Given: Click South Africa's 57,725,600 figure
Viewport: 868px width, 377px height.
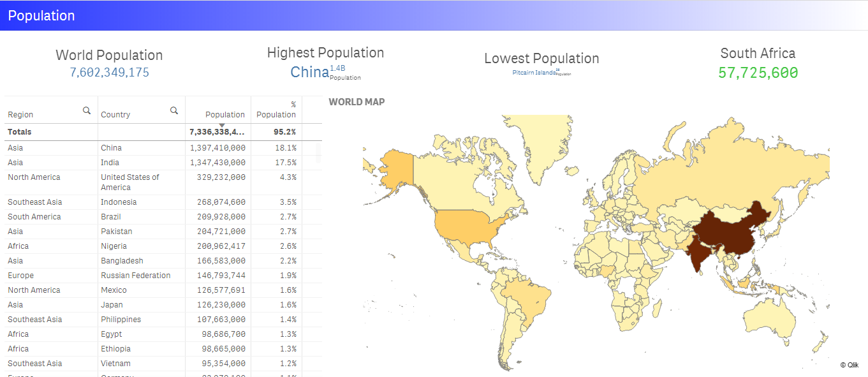Looking at the screenshot, I should [x=758, y=73].
